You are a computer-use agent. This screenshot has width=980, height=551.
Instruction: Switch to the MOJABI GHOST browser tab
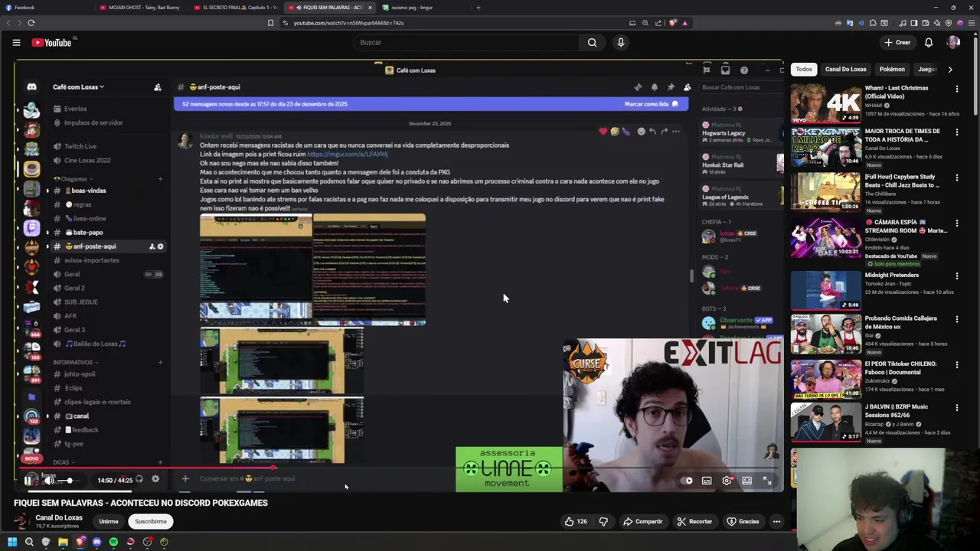click(140, 8)
